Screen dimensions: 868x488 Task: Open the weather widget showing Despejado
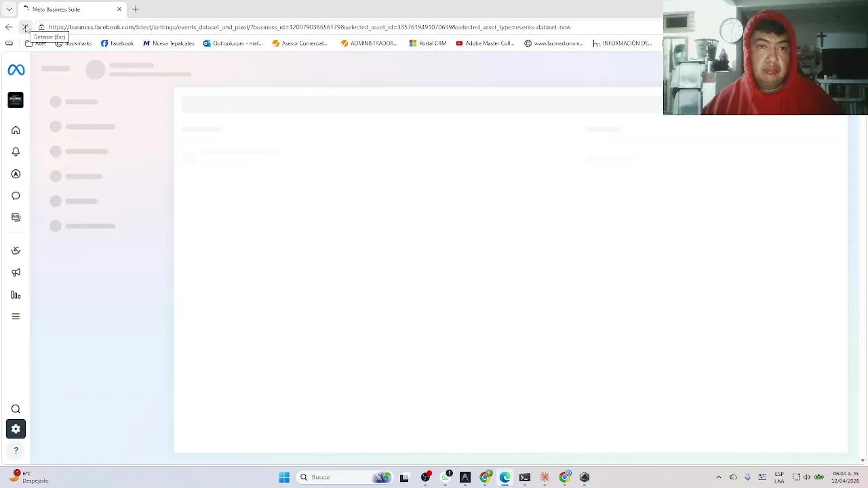pyautogui.click(x=28, y=477)
